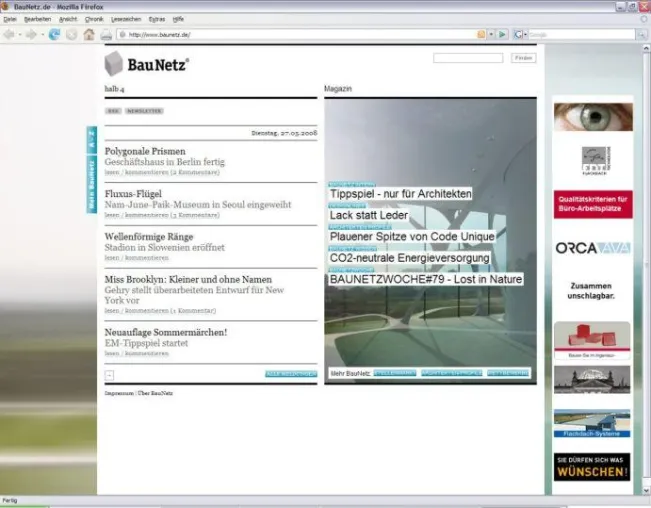This screenshot has width=651, height=508.
Task: Open the Hilfe menu
Action: pos(178,19)
